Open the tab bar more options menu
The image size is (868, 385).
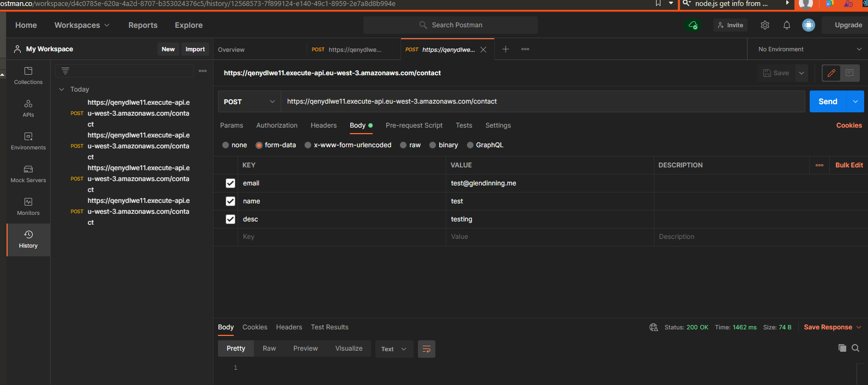(x=525, y=49)
